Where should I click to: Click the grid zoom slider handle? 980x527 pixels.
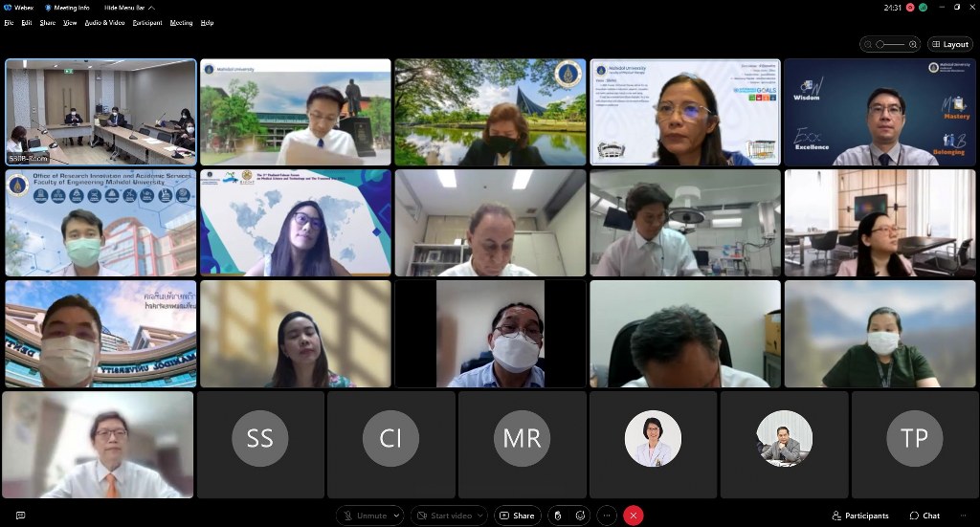[881, 44]
